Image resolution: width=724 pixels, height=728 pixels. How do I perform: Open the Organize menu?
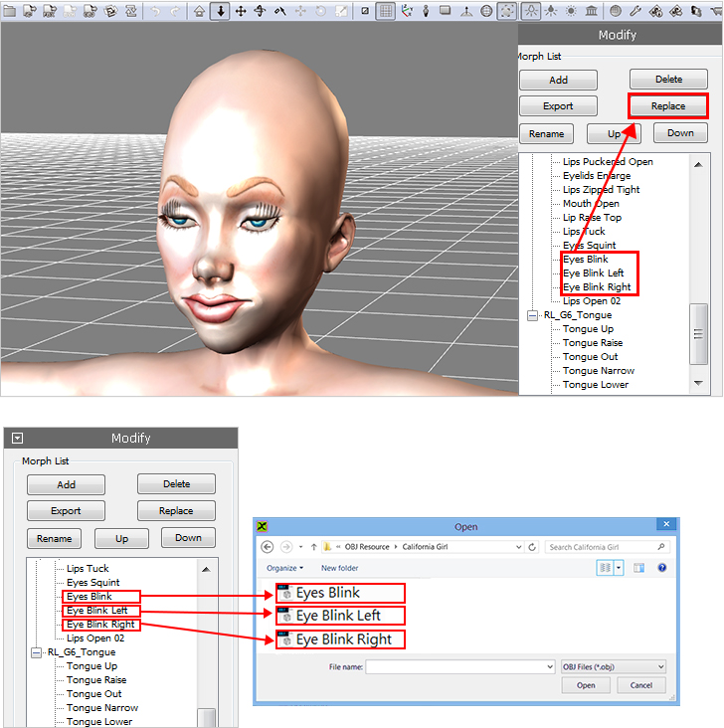(x=284, y=568)
